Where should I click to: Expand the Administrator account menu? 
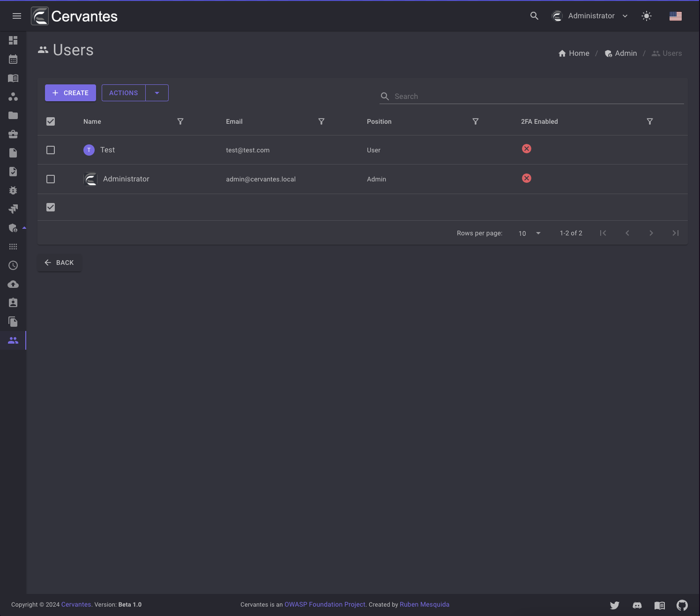590,16
